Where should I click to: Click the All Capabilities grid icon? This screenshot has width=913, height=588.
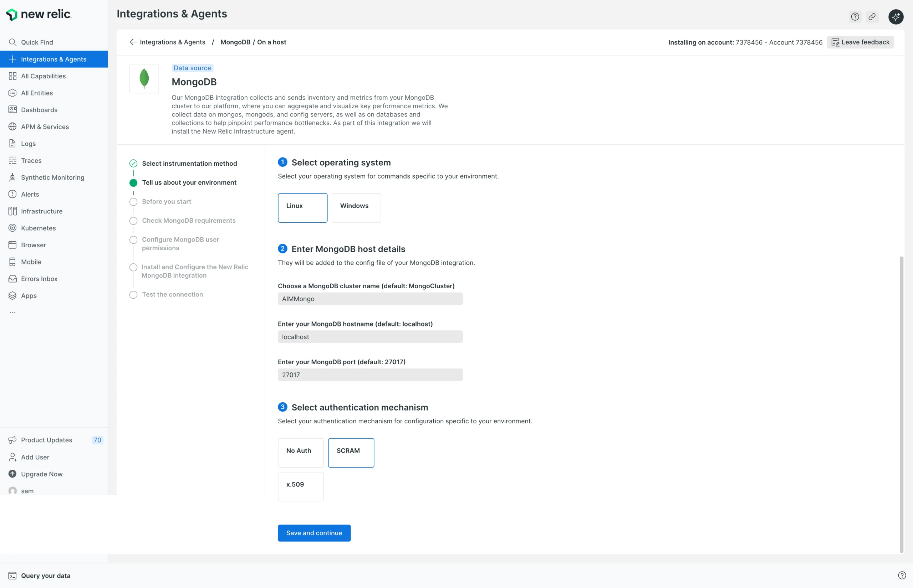pyautogui.click(x=12, y=76)
